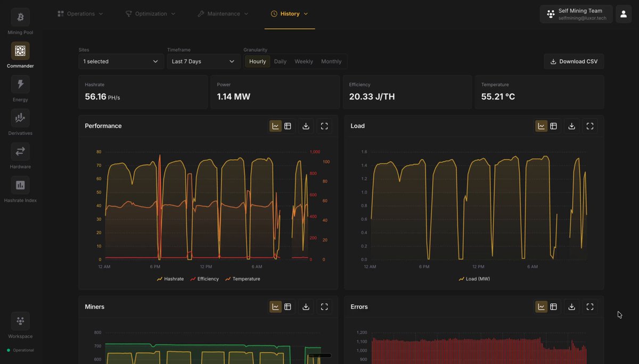
Task: Click the Download CSV button
Action: coord(574,61)
